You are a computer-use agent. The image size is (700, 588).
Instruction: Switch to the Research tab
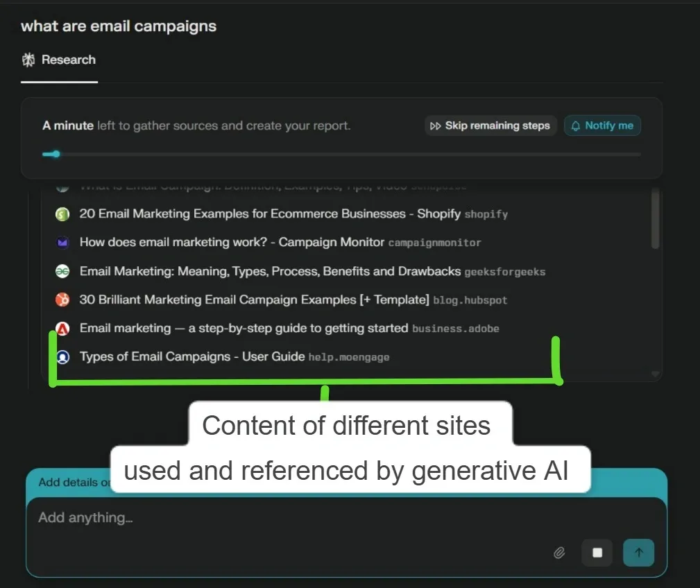pyautogui.click(x=59, y=60)
